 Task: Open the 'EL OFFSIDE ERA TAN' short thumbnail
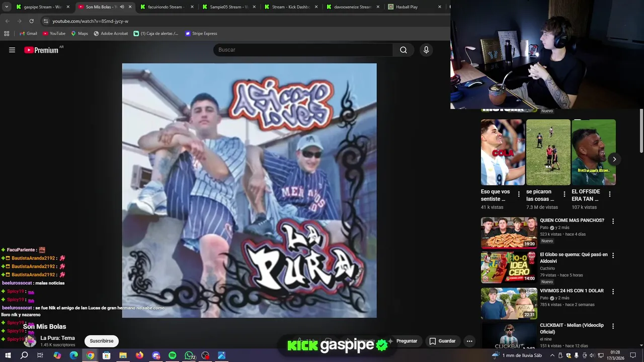[x=594, y=152]
